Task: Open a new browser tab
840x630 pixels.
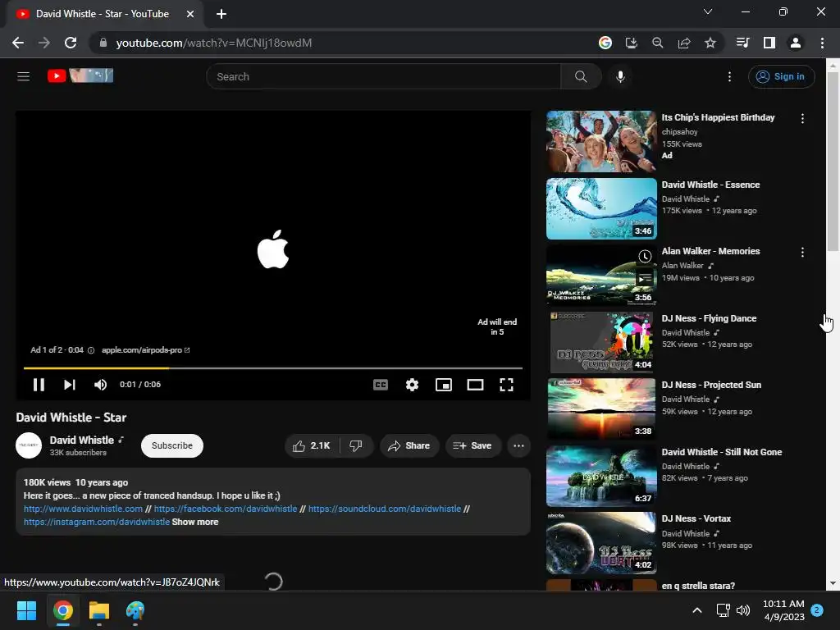Action: (221, 14)
